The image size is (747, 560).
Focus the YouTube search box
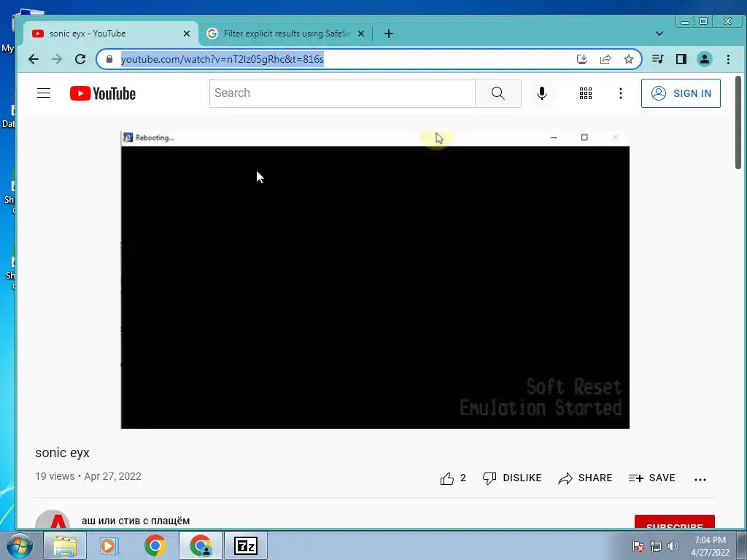[x=342, y=93]
